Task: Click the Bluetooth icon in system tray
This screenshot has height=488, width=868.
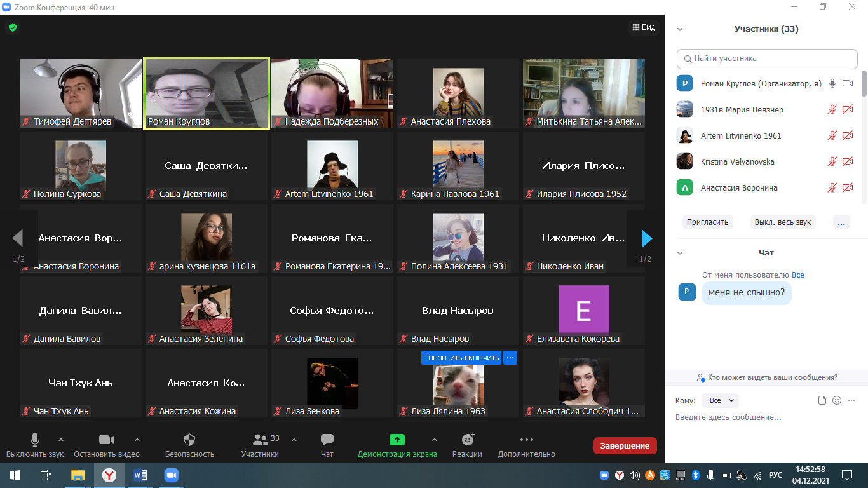Action: pos(695,475)
